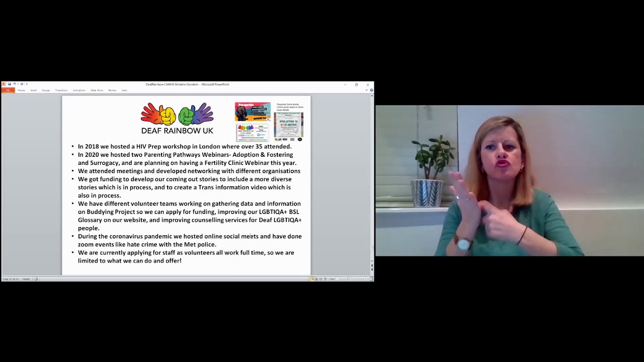The image size is (644, 362).
Task: Click the Redo icon in Quick Access toolbar
Action: click(x=22, y=84)
